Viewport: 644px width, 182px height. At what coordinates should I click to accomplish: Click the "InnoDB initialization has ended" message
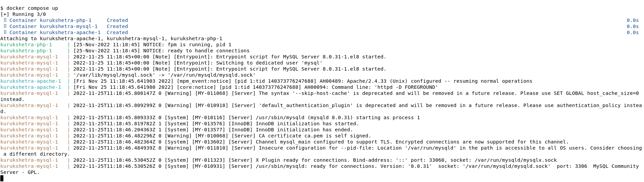click(304, 130)
